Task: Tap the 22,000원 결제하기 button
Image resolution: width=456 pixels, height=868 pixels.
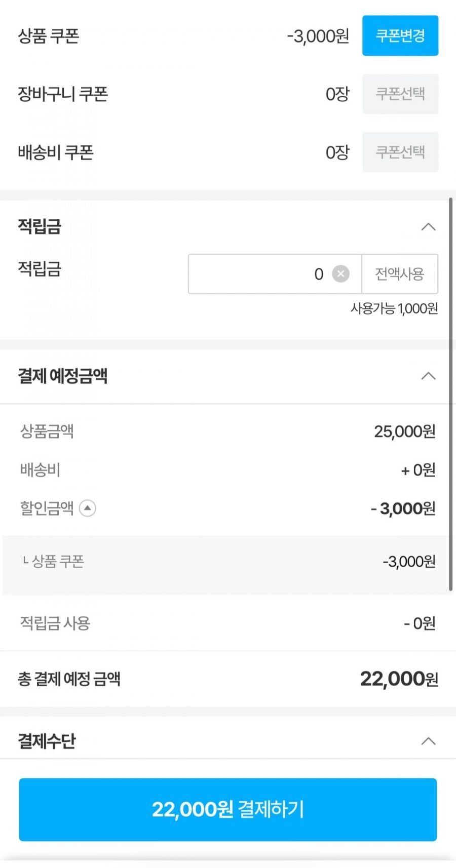Action: tap(228, 809)
